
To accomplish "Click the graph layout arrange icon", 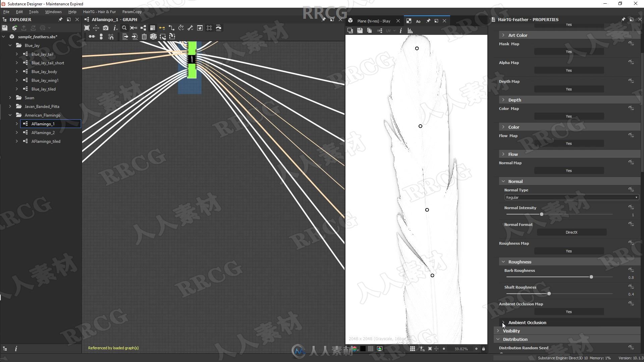I will [x=91, y=36].
